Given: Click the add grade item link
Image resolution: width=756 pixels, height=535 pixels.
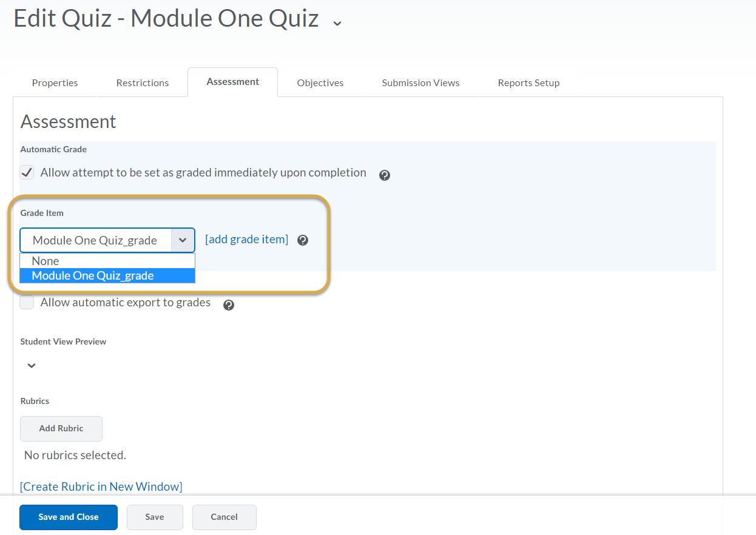Looking at the screenshot, I should tap(247, 239).
